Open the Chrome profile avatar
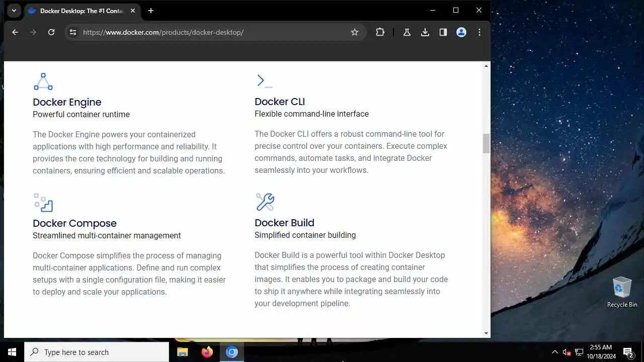 461,32
